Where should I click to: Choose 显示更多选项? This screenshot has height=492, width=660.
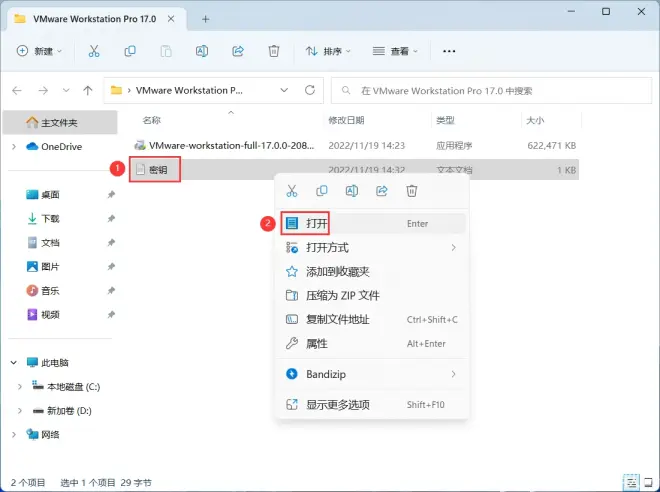373,404
